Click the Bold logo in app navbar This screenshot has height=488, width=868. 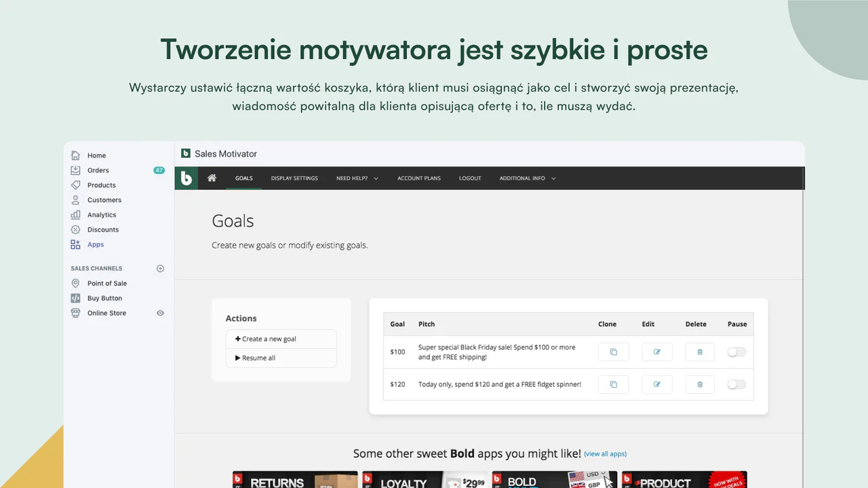(x=186, y=178)
